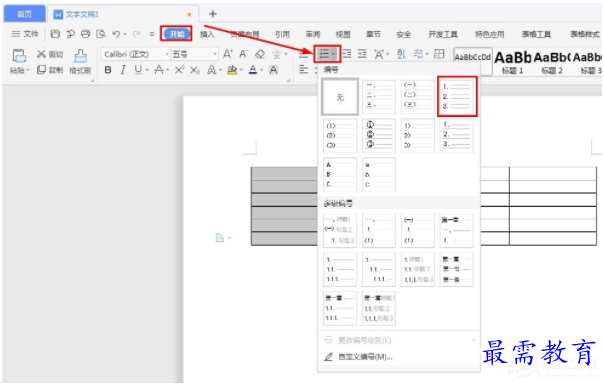Click the Paste clipboard icon
Screen dimensions: 604x384
[18, 55]
